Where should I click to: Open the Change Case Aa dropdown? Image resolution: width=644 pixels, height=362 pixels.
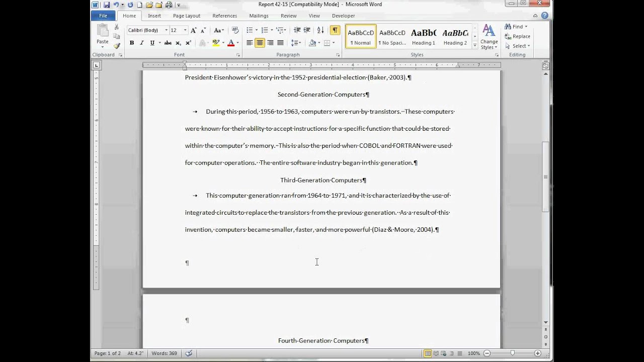(x=219, y=30)
